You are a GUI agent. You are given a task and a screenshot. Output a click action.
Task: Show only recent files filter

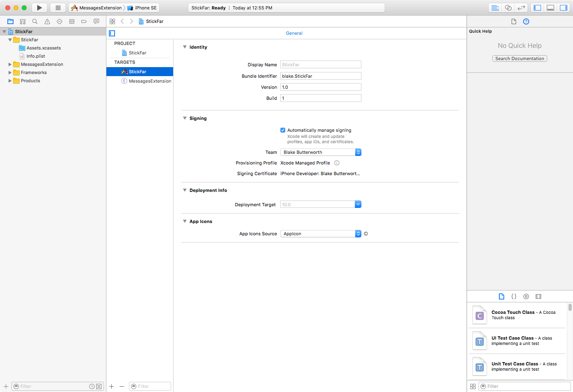point(92,386)
